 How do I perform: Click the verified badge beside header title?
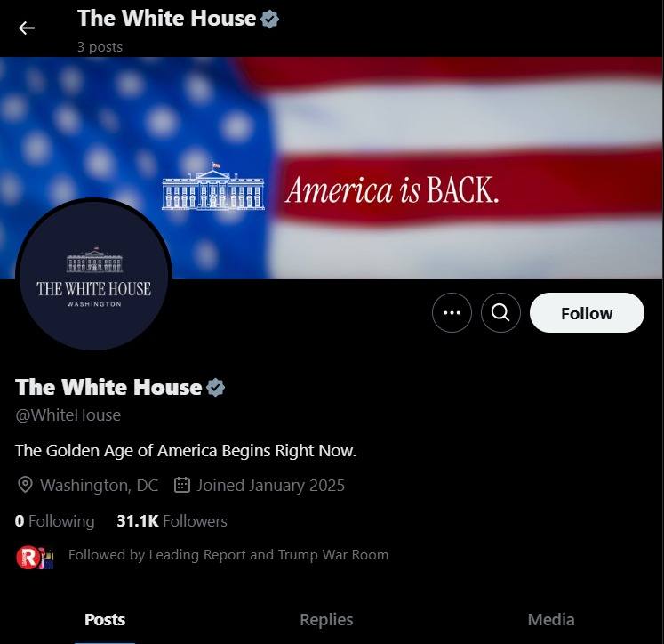point(269,19)
